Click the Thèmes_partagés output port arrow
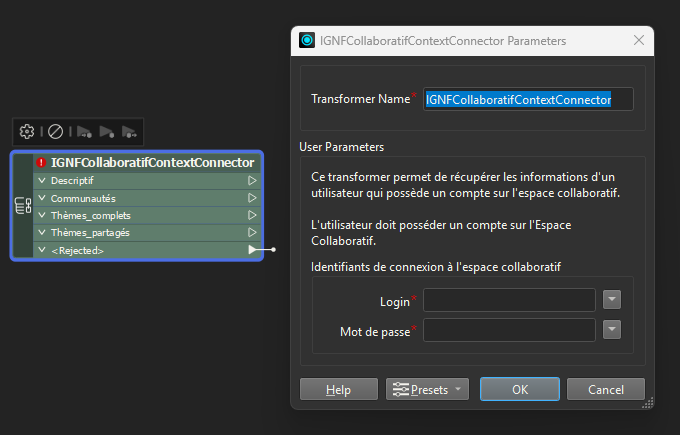 [252, 232]
